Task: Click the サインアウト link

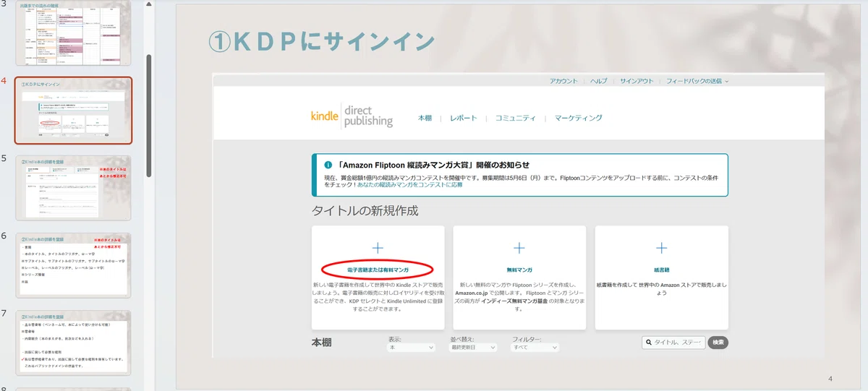Action: pos(637,81)
